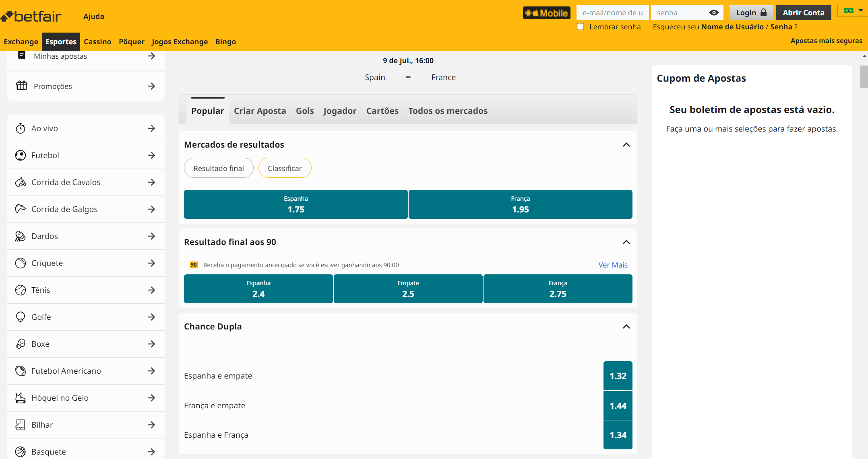Open the Criar Aposta tab
The image size is (868, 459).
point(260,111)
